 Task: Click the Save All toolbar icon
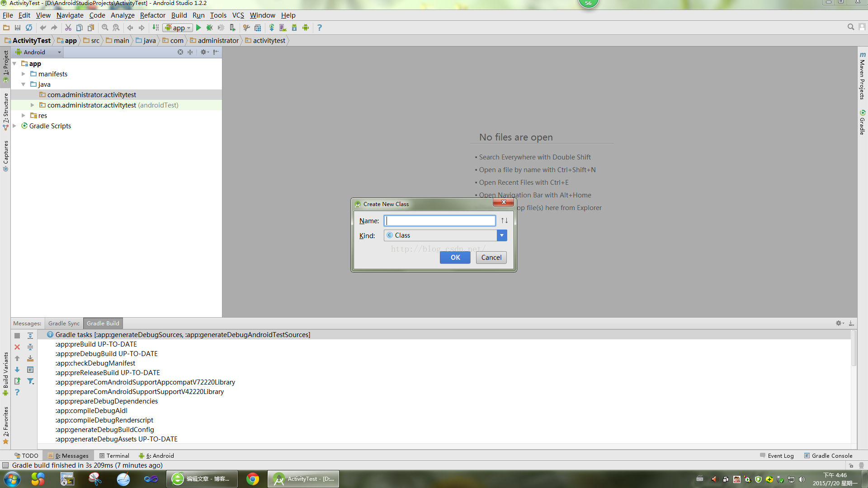pyautogui.click(x=18, y=28)
